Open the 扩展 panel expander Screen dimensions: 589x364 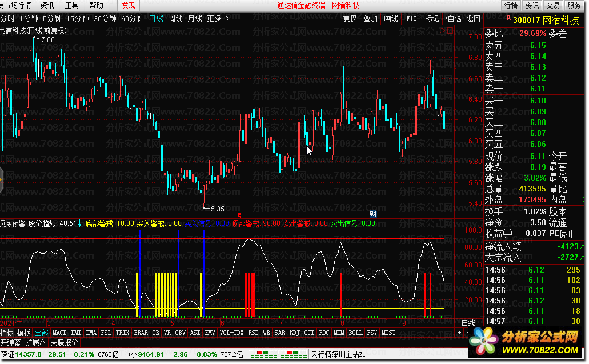click(35, 343)
